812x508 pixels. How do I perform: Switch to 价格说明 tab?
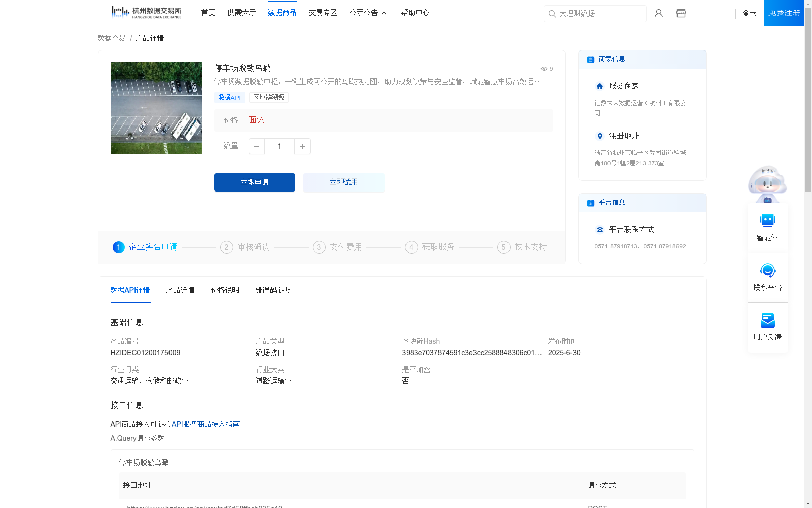(225, 290)
